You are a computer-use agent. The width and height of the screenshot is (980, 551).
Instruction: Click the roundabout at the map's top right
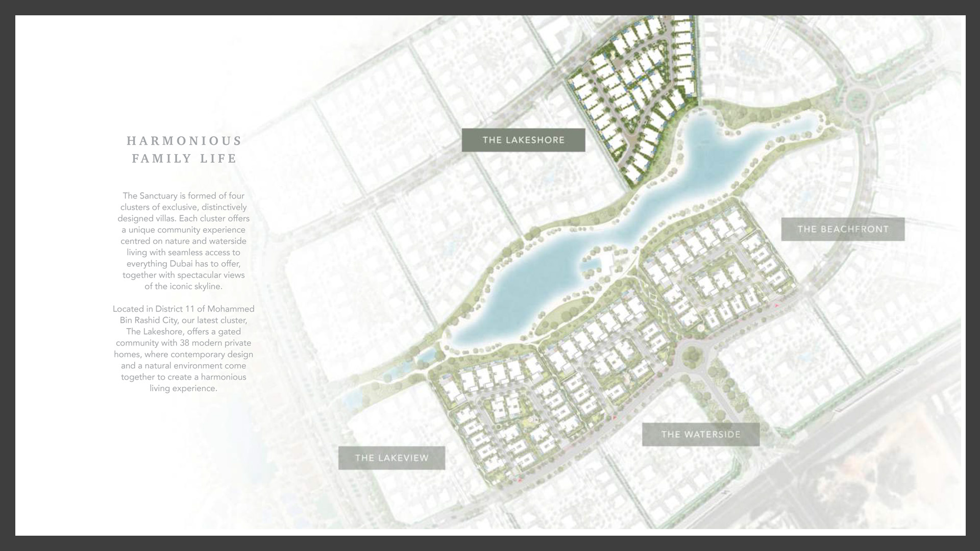(857, 100)
